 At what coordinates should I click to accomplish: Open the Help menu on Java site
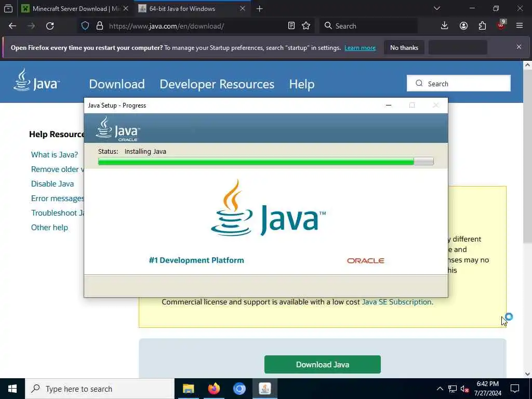click(x=302, y=84)
